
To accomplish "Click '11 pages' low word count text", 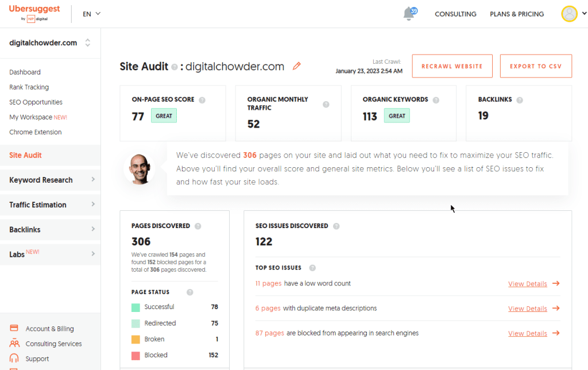I will click(269, 283).
